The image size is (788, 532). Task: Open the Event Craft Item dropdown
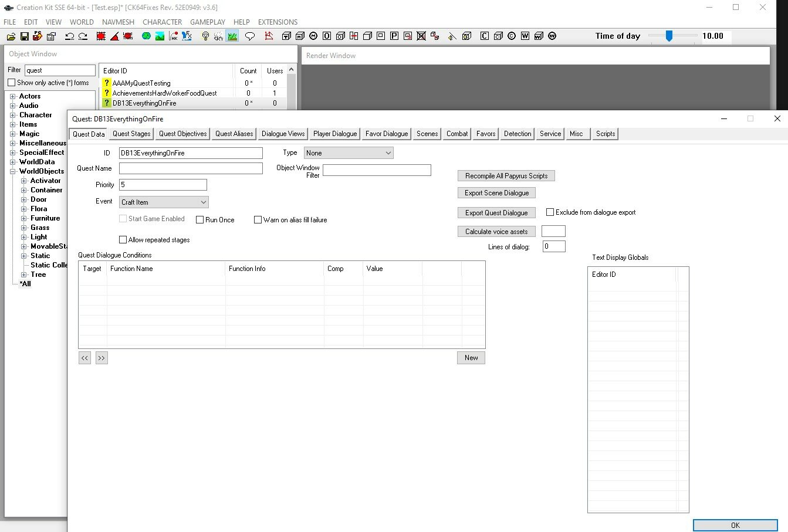[164, 202]
